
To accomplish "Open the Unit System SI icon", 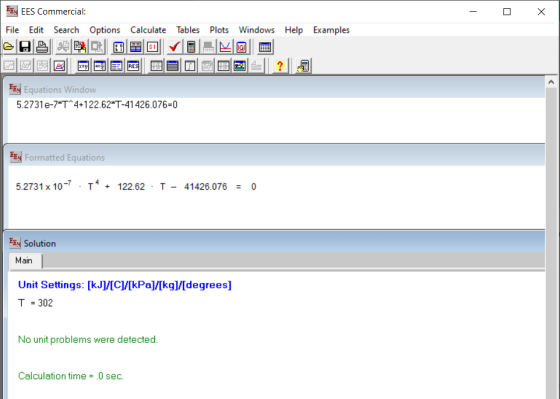I will click(152, 47).
